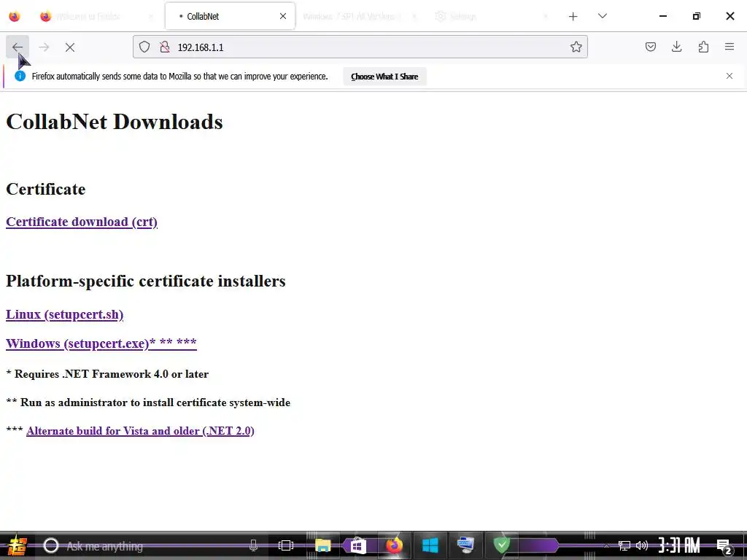Save the page to Pocket
Viewport: 747px width, 560px height.
[x=650, y=47]
